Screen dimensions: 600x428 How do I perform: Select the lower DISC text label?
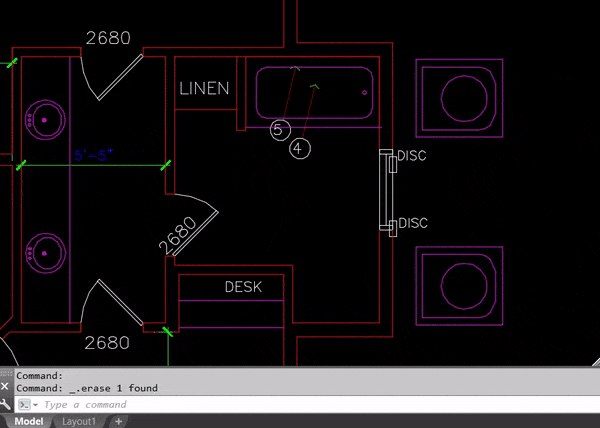pyautogui.click(x=413, y=223)
